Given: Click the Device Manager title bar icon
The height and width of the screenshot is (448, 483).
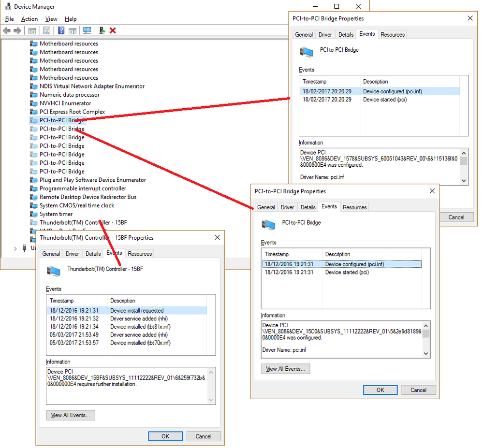Looking at the screenshot, I should click(8, 6).
